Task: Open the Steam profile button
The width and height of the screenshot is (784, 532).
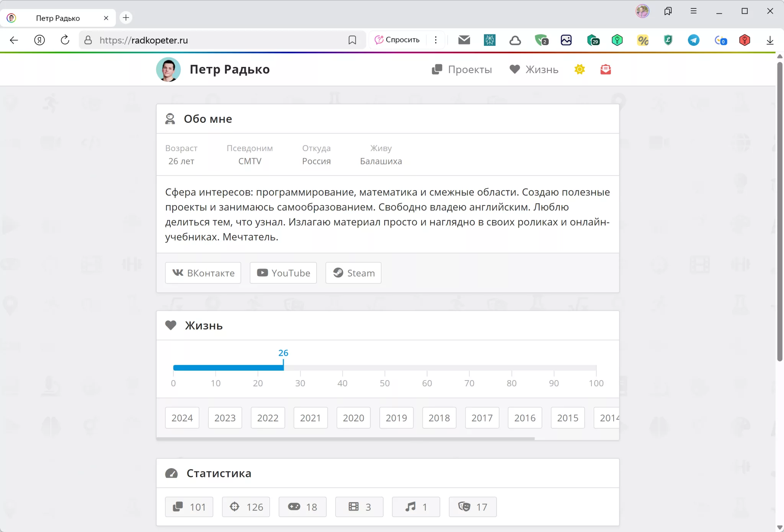Action: [x=353, y=273]
